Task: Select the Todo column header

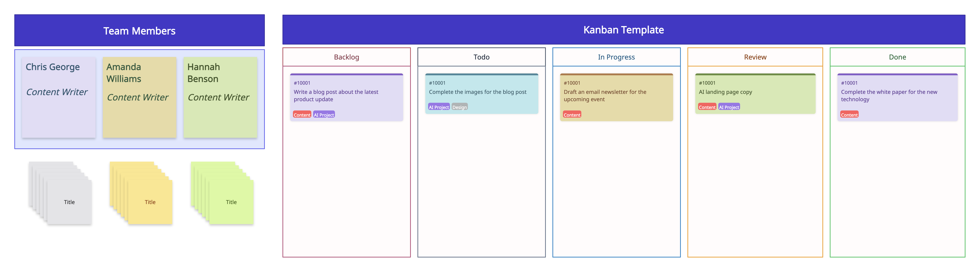Action: (x=481, y=57)
